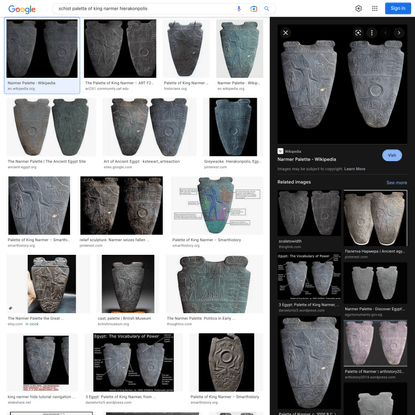415x415 pixels.
Task: Open 'The Narmer Palette | The Ancient Egypt Site' image
Action: pyautogui.click(x=51, y=127)
